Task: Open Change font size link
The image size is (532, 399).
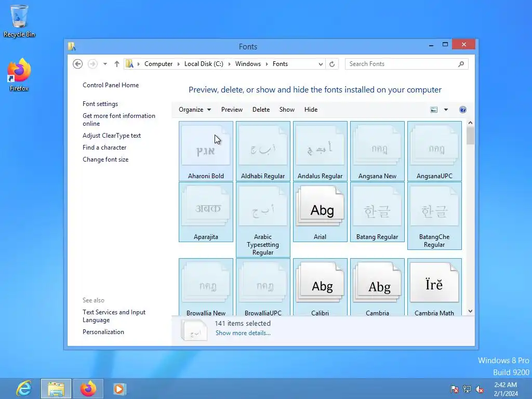Action: tap(105, 159)
